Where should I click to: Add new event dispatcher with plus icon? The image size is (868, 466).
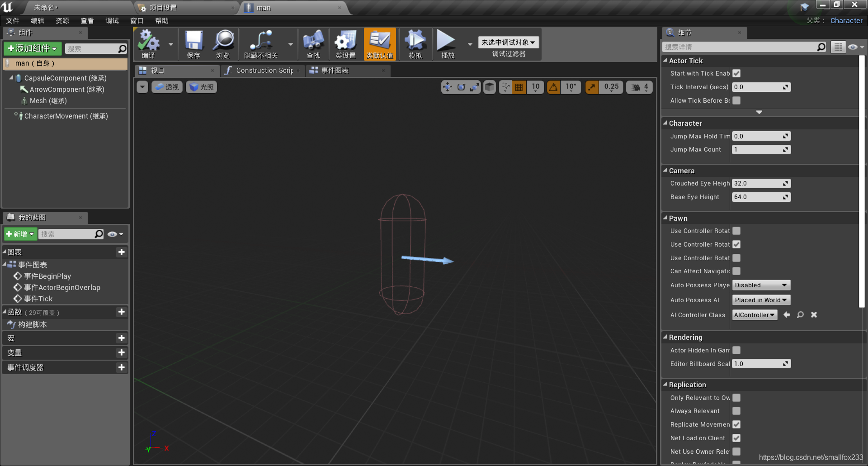tap(121, 367)
